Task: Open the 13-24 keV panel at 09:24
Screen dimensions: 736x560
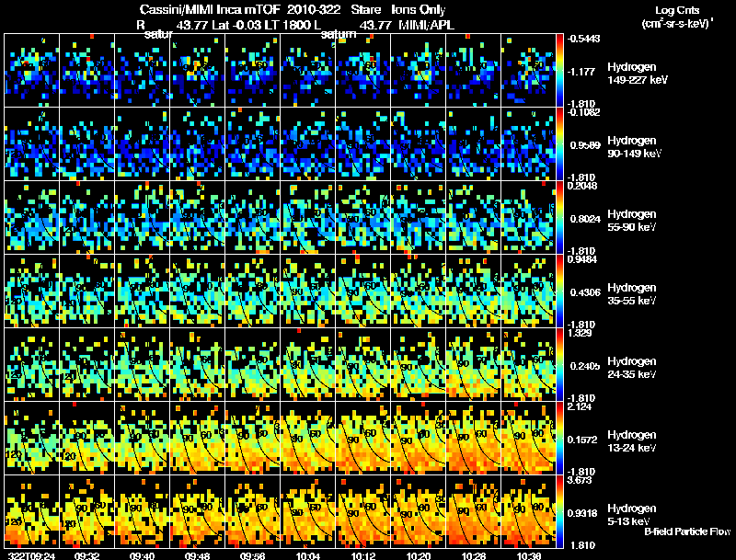Action: coord(32,439)
